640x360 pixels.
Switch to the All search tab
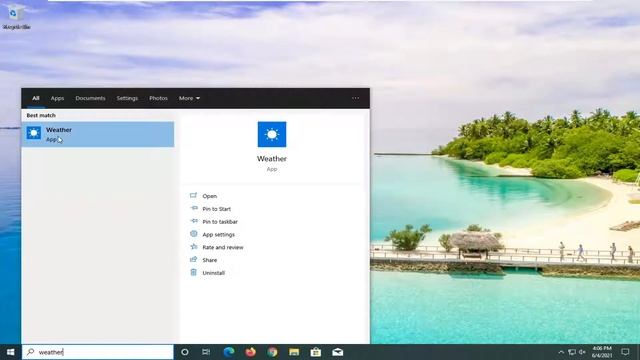coord(36,98)
